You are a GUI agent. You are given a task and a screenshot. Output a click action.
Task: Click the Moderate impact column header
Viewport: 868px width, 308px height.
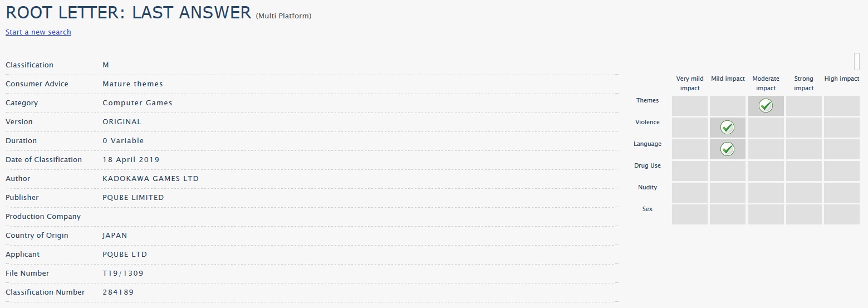point(766,84)
